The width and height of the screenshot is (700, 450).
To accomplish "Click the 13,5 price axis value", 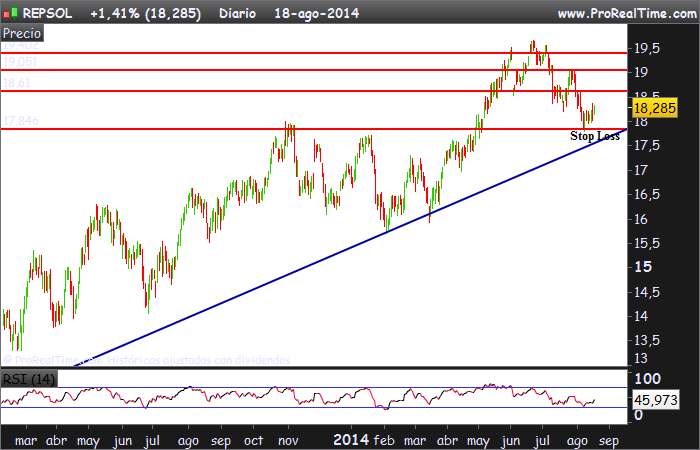I will [x=647, y=340].
